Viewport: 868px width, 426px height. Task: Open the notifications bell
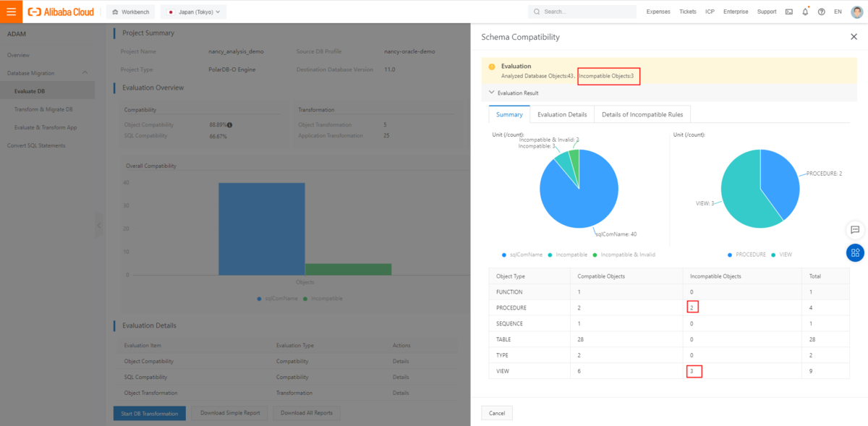805,12
